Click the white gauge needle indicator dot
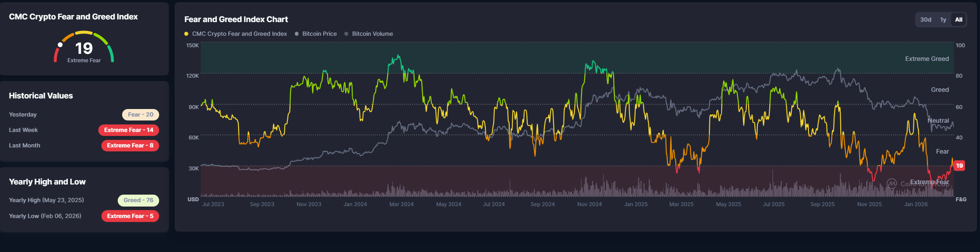This screenshot has width=980, height=252. (x=60, y=45)
